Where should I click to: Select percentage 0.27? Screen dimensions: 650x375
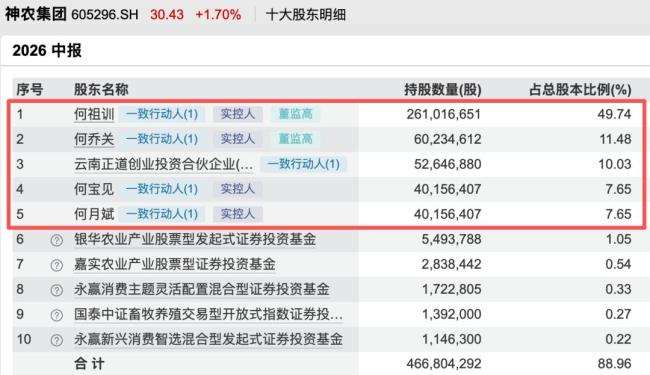[x=618, y=314]
